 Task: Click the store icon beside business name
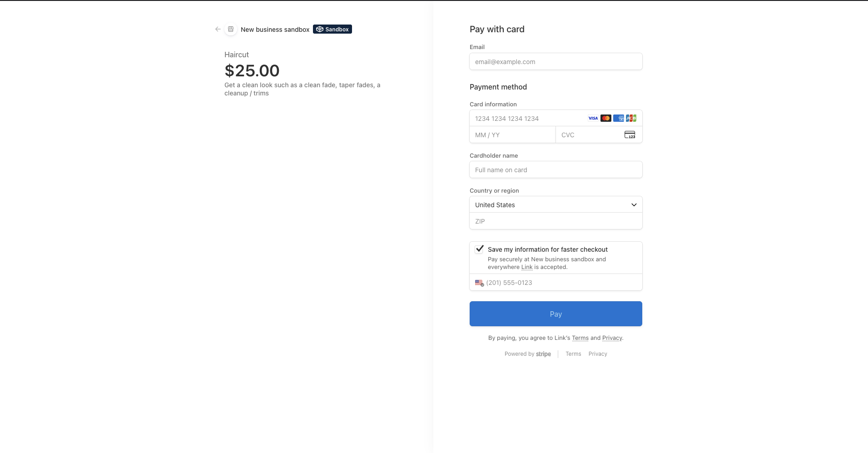pyautogui.click(x=231, y=29)
